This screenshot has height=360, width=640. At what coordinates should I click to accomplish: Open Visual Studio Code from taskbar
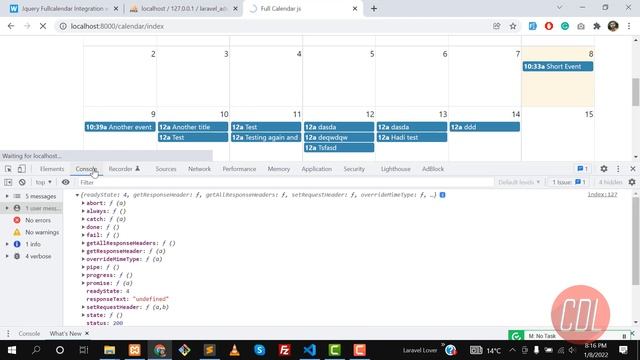[x=309, y=350]
